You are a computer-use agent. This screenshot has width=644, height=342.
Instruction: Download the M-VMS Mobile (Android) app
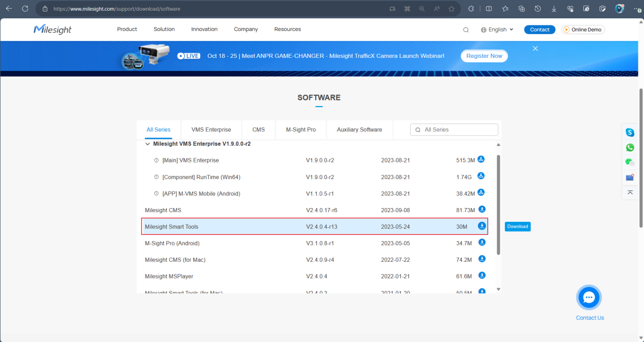[481, 192]
